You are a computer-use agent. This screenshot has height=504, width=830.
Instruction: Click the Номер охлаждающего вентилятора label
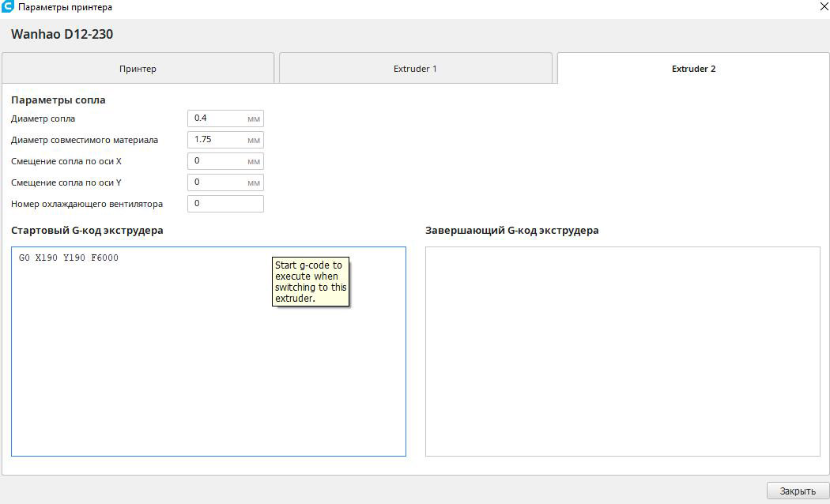pyautogui.click(x=87, y=204)
